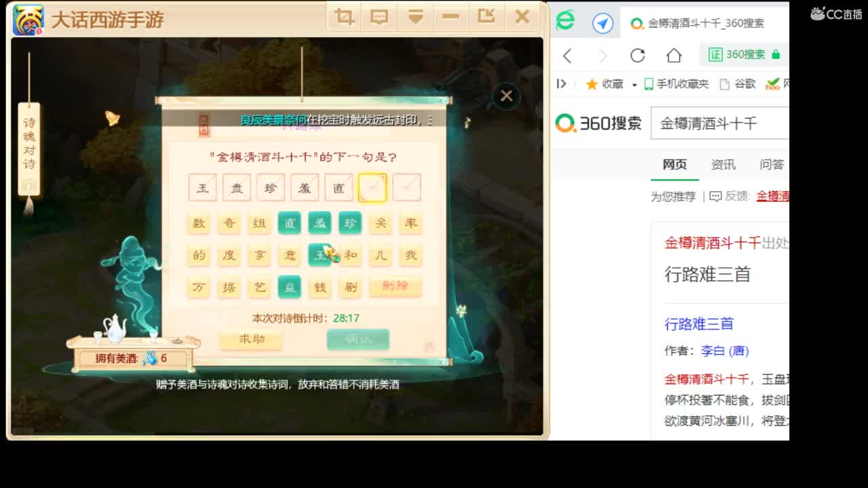This screenshot has width=868, height=488.
Task: Click answer slot containing 盘
Action: pos(237,188)
